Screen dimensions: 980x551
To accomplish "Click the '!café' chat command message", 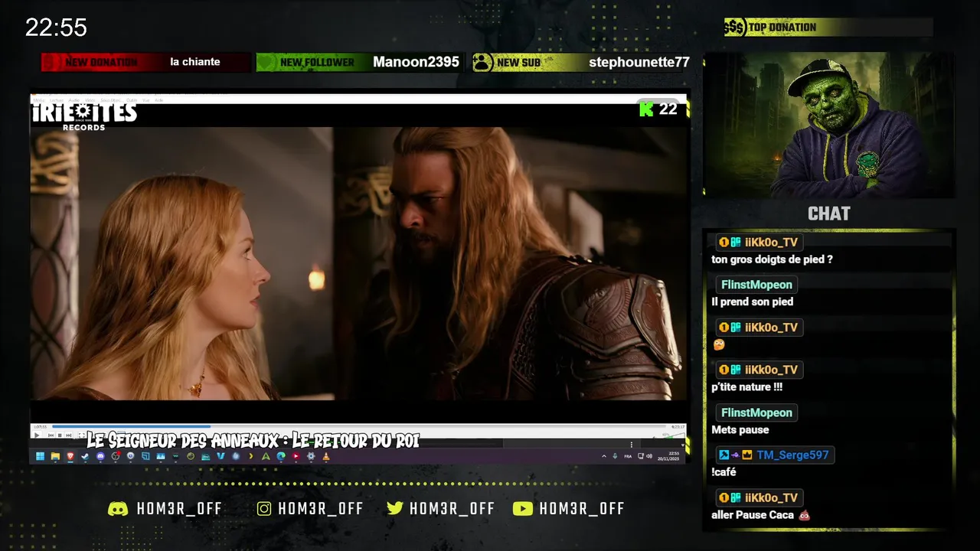I will (724, 472).
